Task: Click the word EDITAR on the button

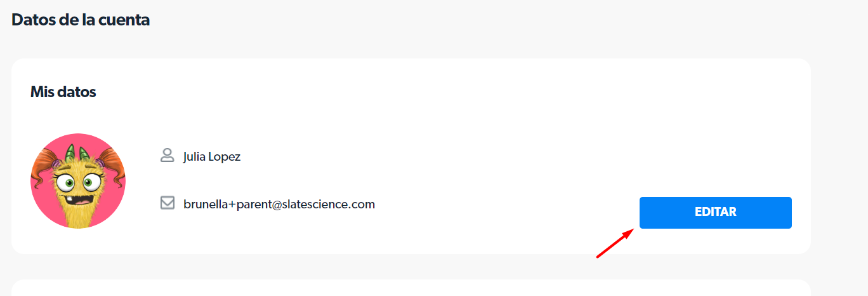Action: pyautogui.click(x=715, y=213)
